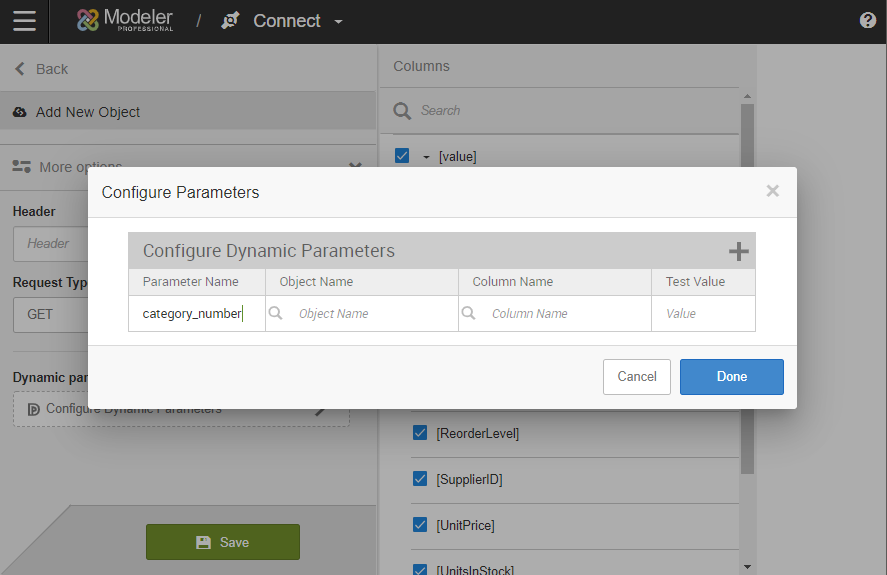887x575 pixels.
Task: Open the hamburger main menu
Action: pos(24,21)
